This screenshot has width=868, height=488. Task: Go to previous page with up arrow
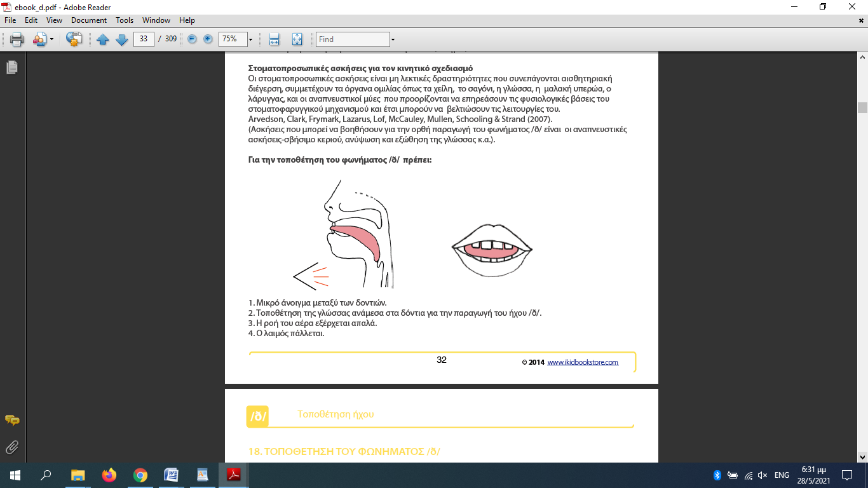point(103,39)
